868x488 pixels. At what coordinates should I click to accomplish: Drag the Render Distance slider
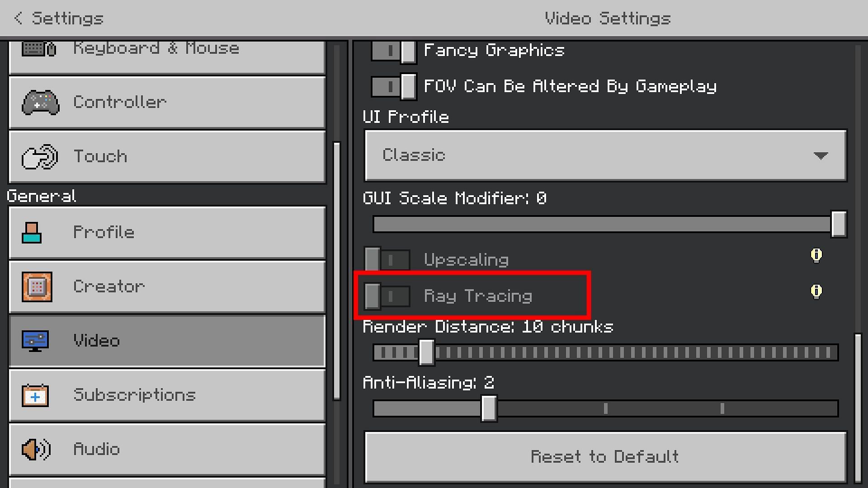pos(428,353)
